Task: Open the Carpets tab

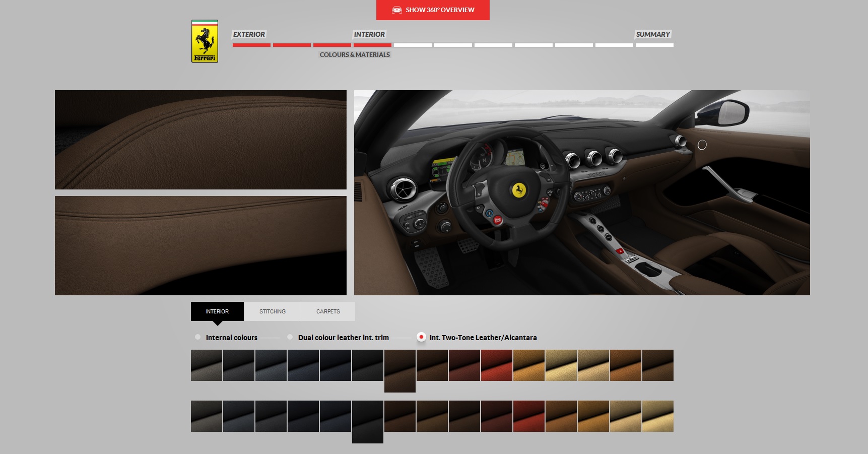Action: coord(328,311)
